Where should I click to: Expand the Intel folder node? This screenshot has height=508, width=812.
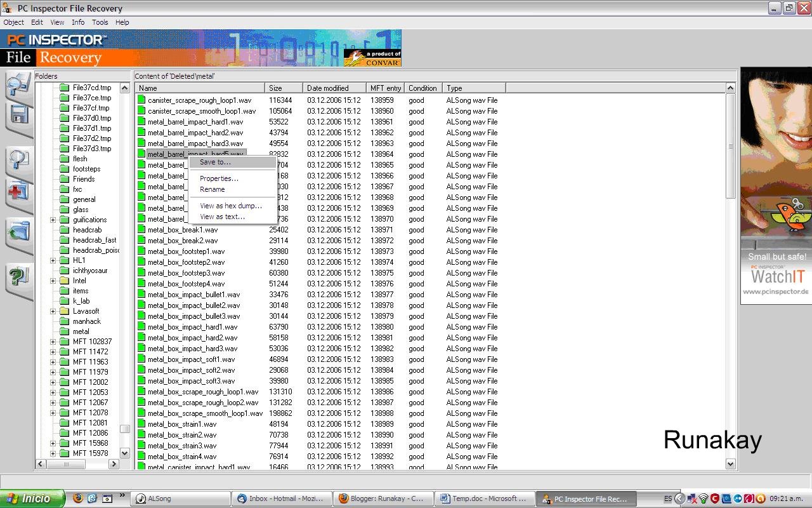pos(53,281)
